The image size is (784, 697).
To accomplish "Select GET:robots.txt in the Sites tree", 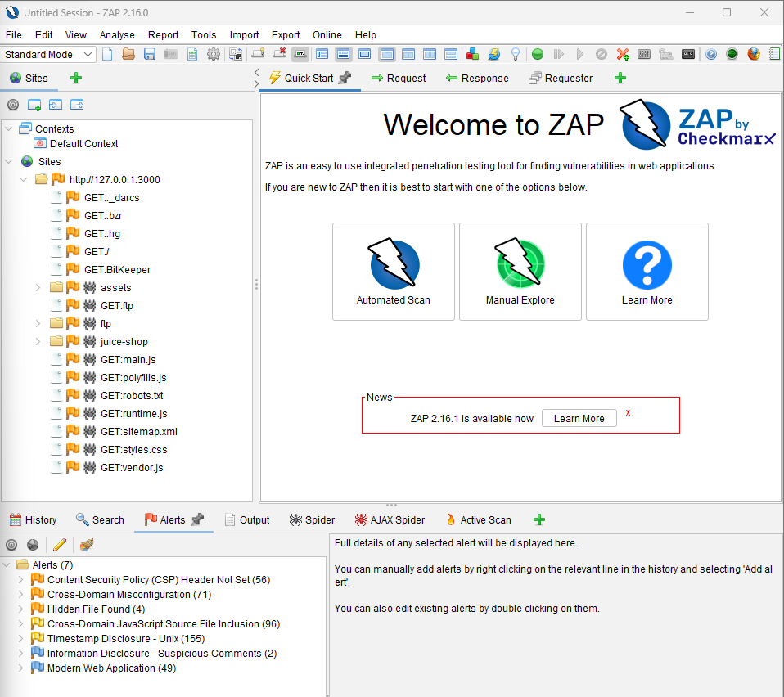I will 132,395.
